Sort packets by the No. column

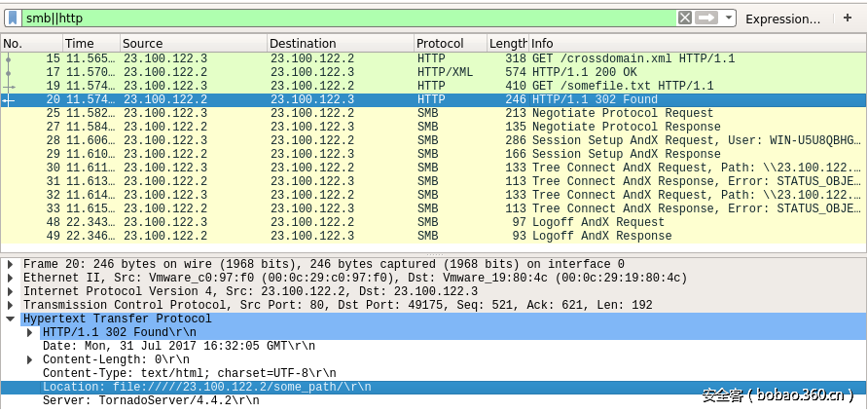[31, 43]
